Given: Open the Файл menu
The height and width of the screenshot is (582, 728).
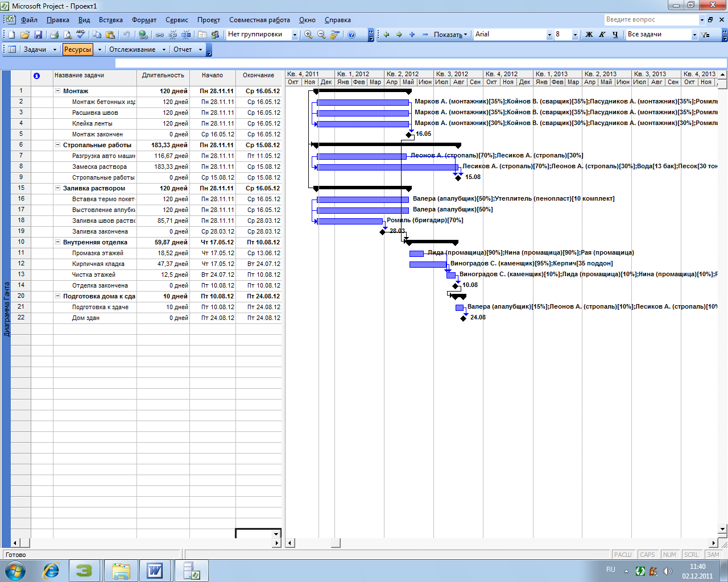Looking at the screenshot, I should tap(29, 20).
